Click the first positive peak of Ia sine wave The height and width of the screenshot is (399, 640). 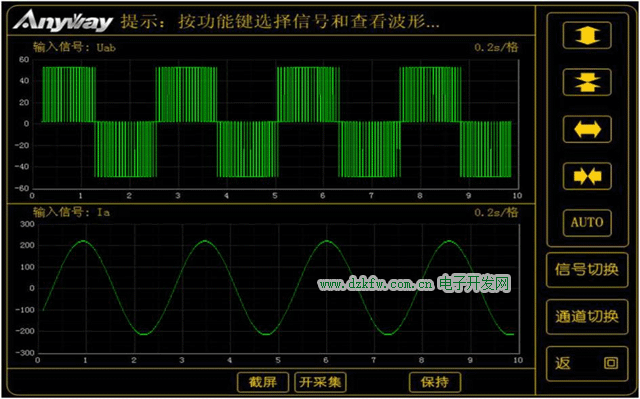click(83, 241)
